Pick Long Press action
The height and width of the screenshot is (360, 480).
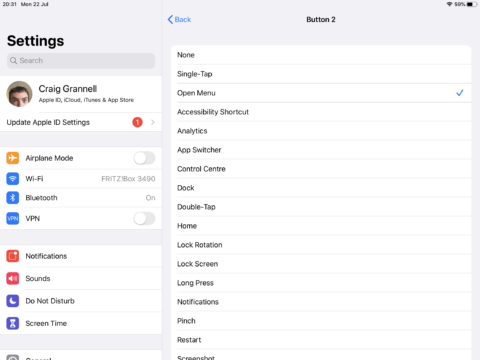tap(321, 283)
